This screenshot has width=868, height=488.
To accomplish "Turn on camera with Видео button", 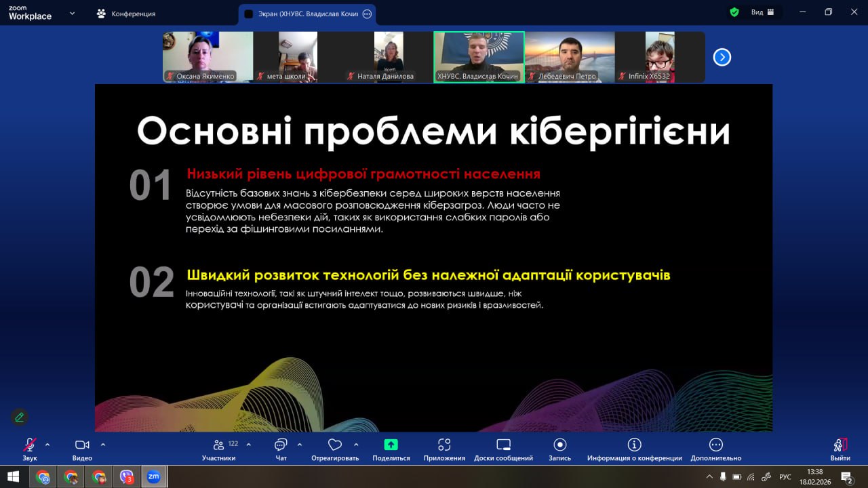I will 82,445.
